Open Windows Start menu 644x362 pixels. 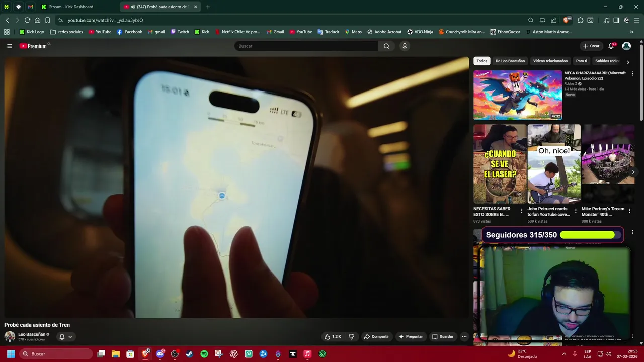pyautogui.click(x=11, y=354)
